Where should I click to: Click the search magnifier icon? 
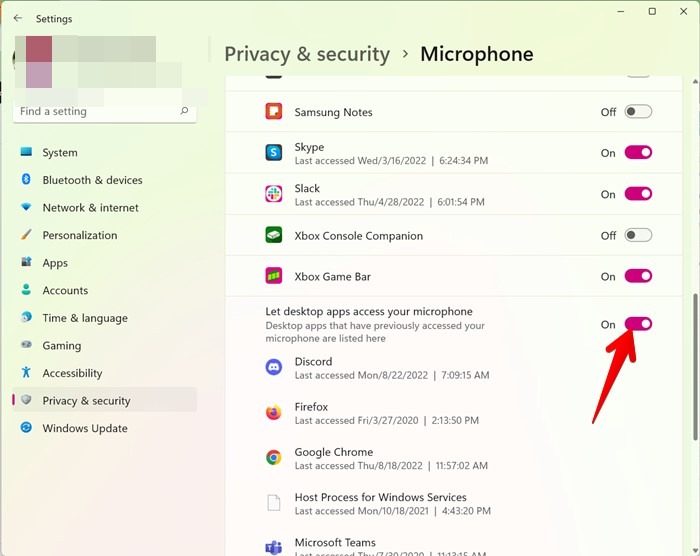pyautogui.click(x=184, y=111)
